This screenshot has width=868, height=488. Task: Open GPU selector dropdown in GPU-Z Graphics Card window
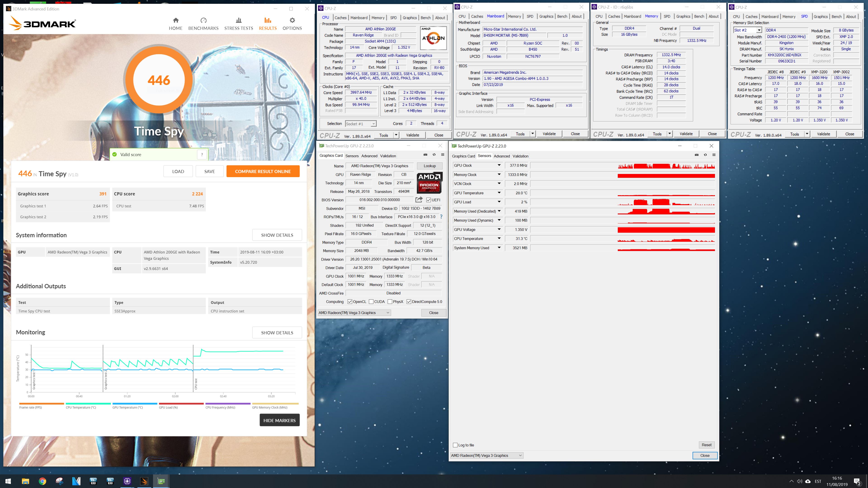(x=354, y=312)
